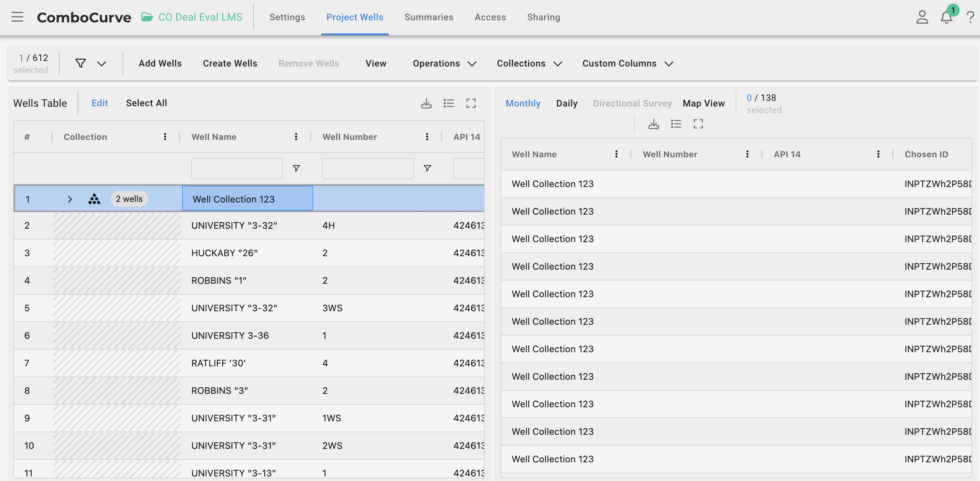Click Select All in Wells Table

(146, 103)
